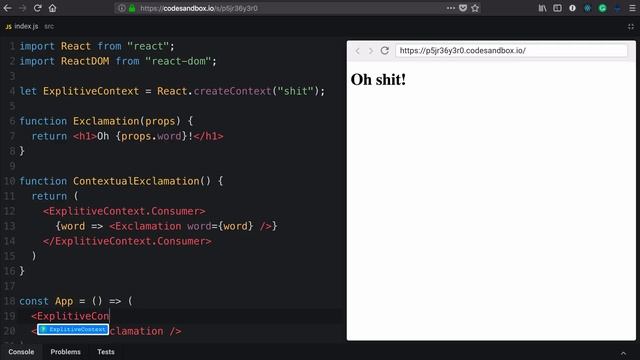This screenshot has height=360, width=640.
Task: Open the Problems tab
Action: point(65,352)
